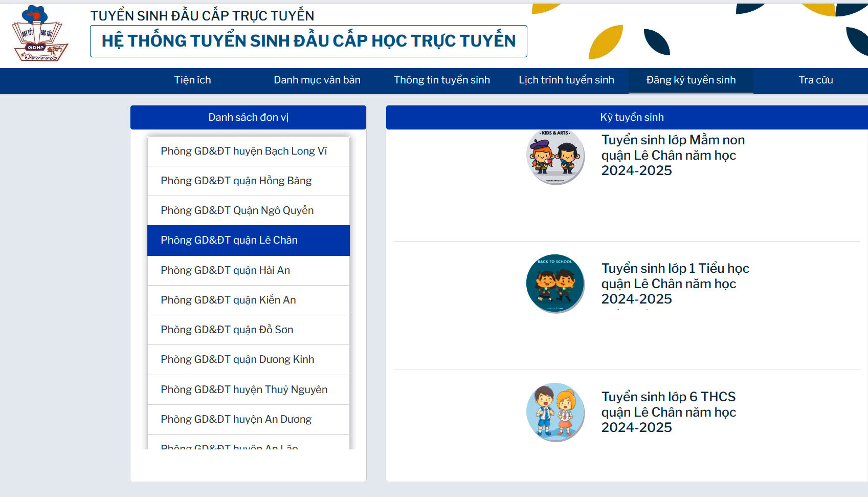Open Tuyển sinh lớp Mầm non link
This screenshot has width=868, height=497.
pos(672,155)
